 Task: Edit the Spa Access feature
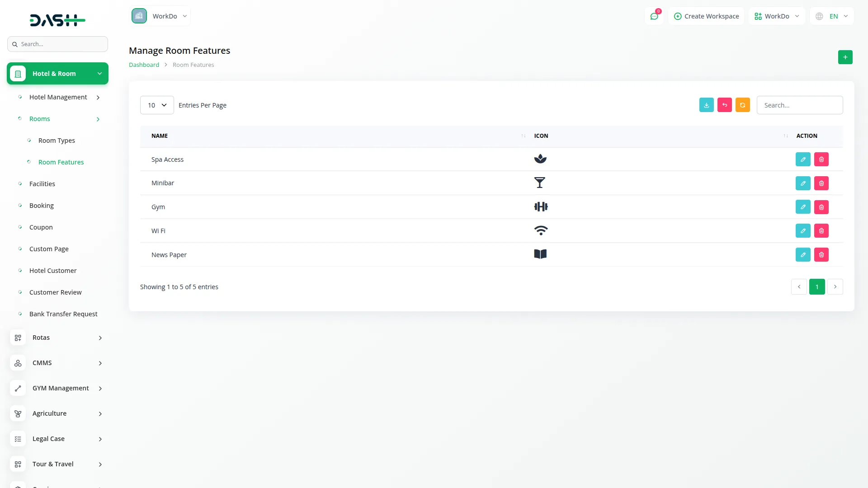click(803, 159)
